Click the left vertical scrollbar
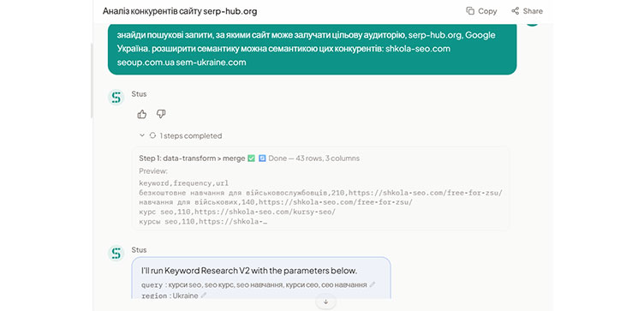The image size is (644, 311). (x=92, y=81)
